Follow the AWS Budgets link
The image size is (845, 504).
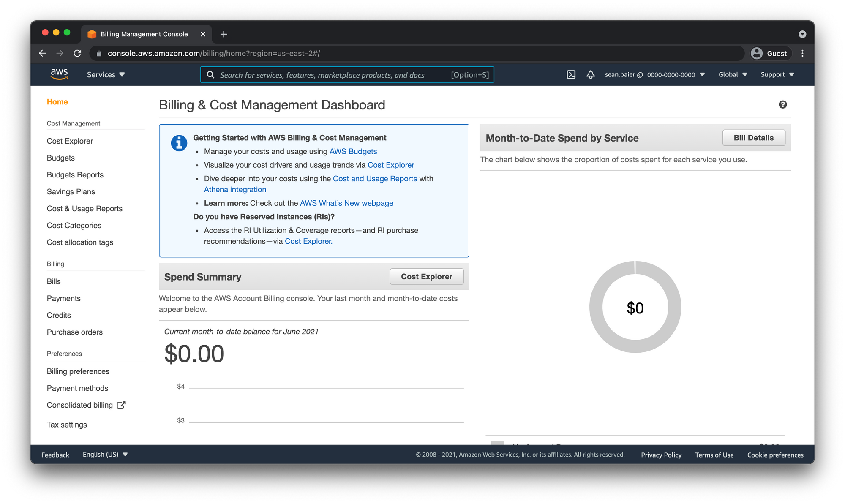point(353,151)
